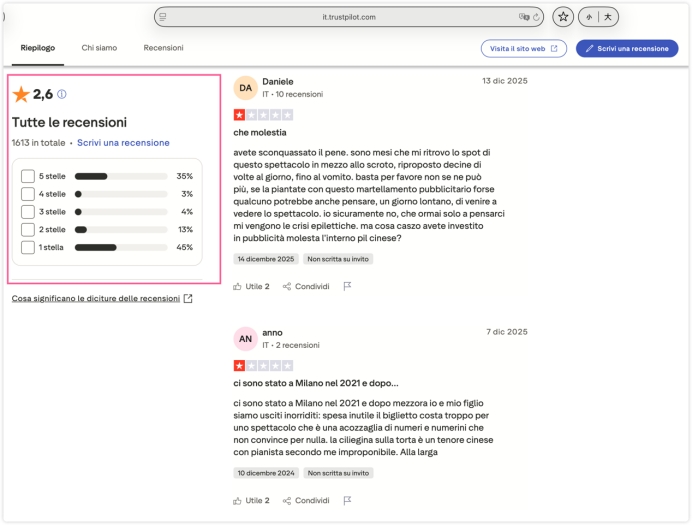Bookmark the page with the star icon
This screenshot has height=525, width=693.
click(564, 17)
